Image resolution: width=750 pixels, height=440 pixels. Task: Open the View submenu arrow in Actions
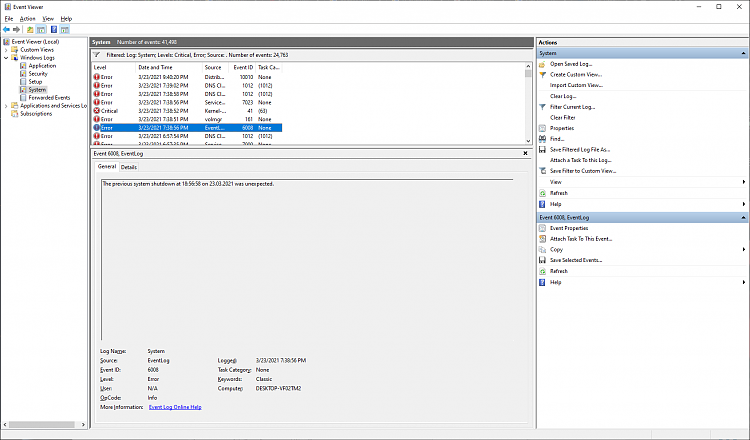(x=744, y=182)
